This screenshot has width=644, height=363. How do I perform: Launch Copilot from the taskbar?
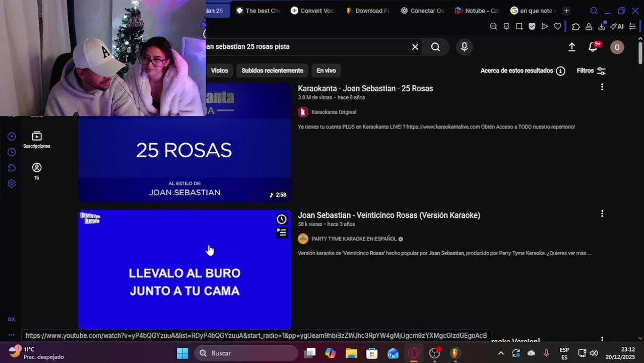point(331,353)
